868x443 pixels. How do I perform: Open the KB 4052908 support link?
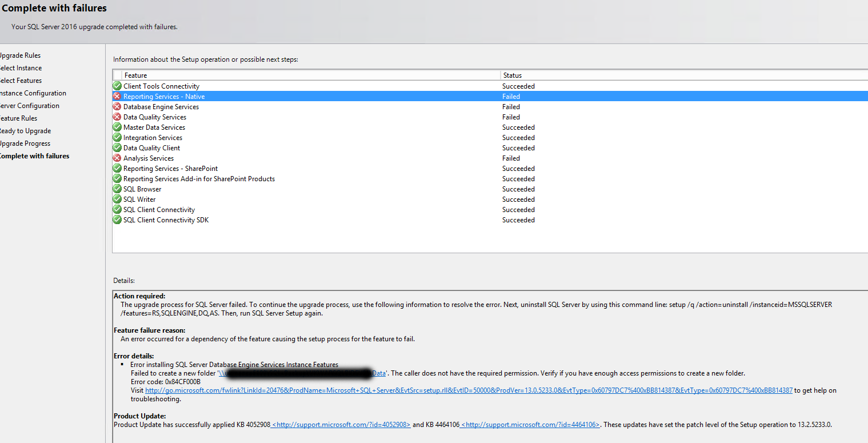[341, 425]
